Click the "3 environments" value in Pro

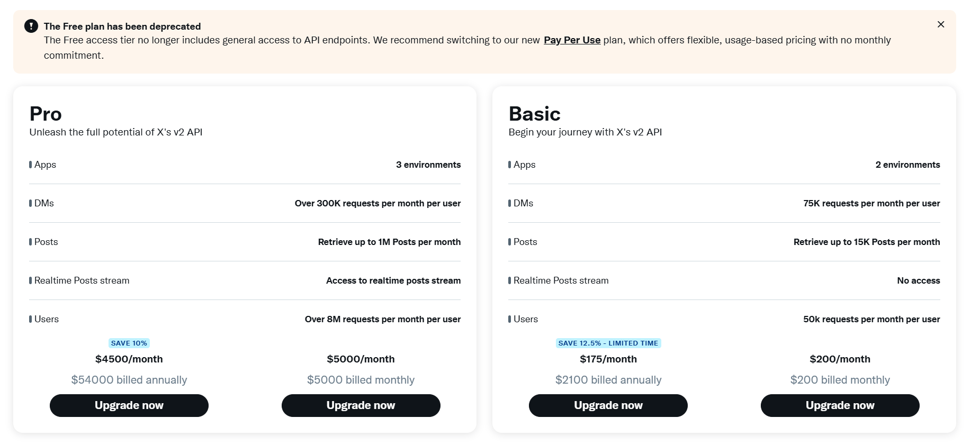tap(428, 165)
